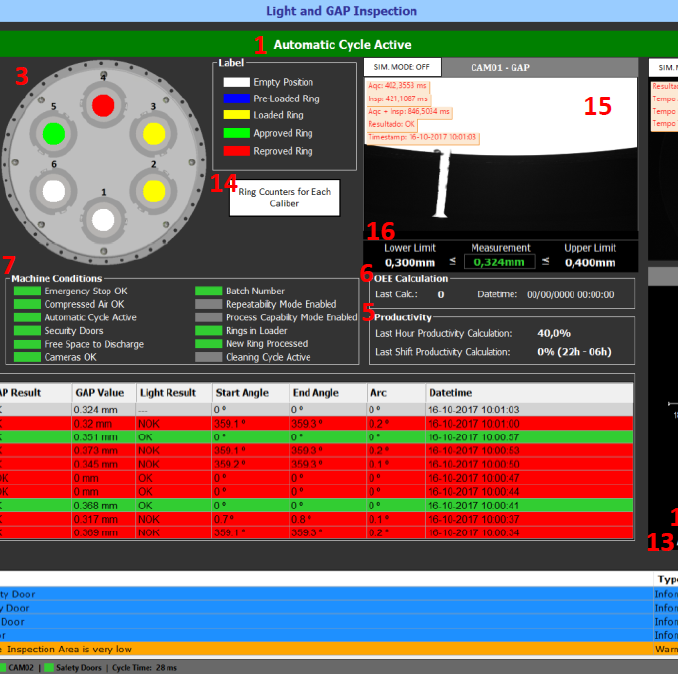Toggle Repeatability Mode Enabled indicator
This screenshot has width=678, height=678.
[x=208, y=304]
